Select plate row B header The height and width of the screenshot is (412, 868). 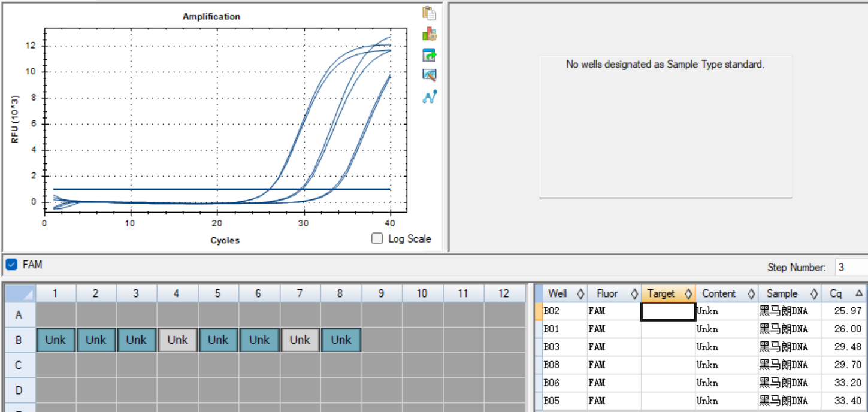19,340
